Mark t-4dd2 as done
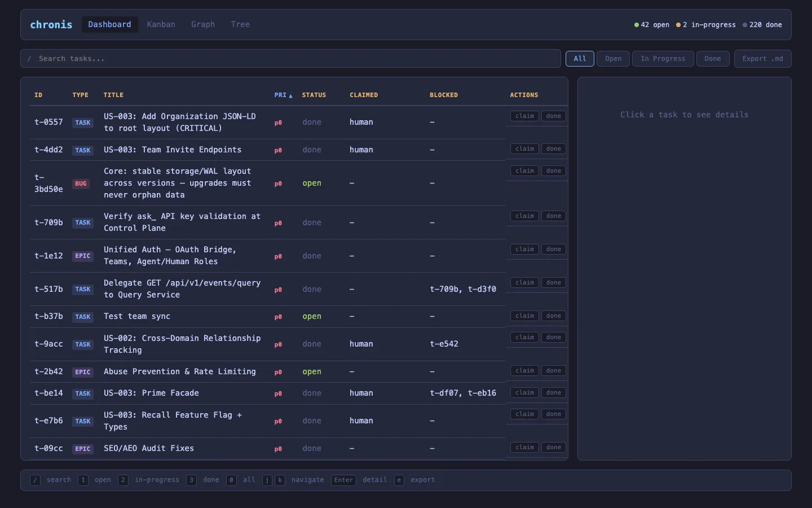The image size is (812, 508). (554, 149)
